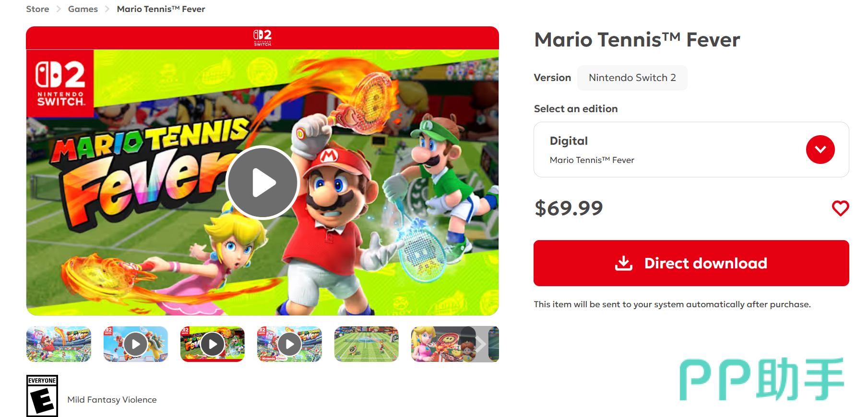Advance gallery with the next arrow chevron
This screenshot has width=868, height=417.
(481, 344)
